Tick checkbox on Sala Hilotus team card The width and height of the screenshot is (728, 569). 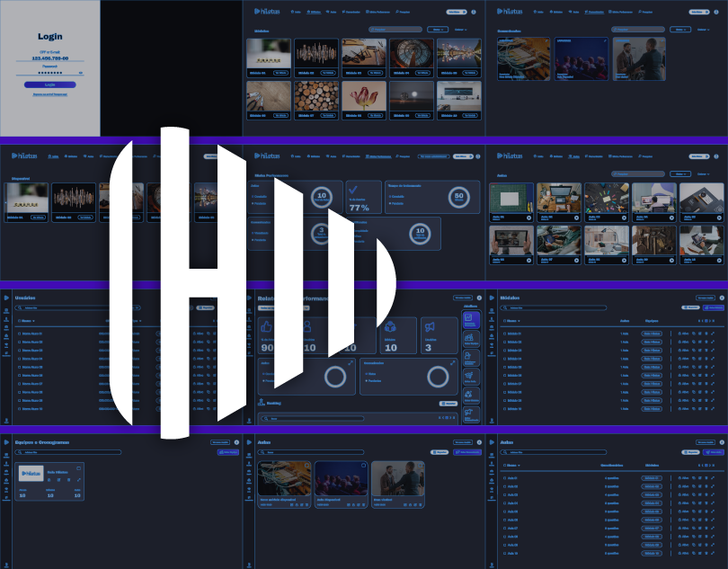coord(78,467)
